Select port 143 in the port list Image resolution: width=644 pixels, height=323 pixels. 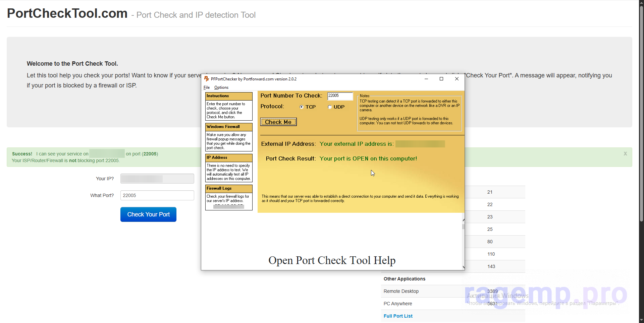pos(491,266)
